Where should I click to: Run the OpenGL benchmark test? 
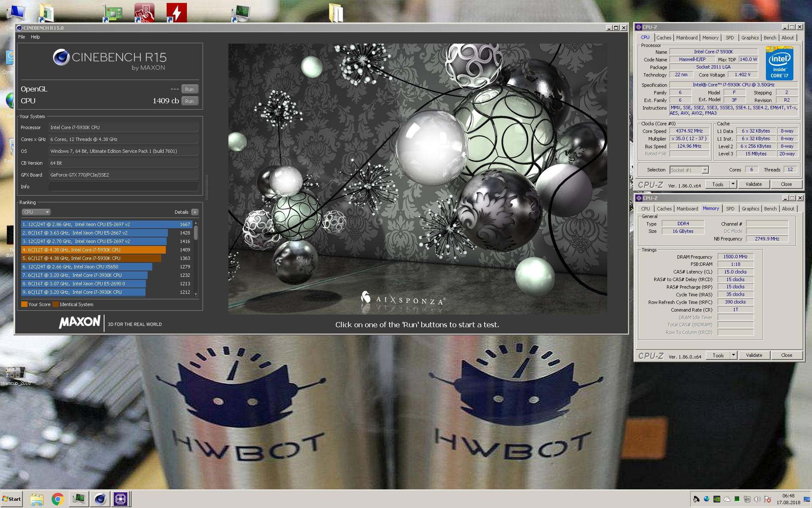click(x=189, y=89)
